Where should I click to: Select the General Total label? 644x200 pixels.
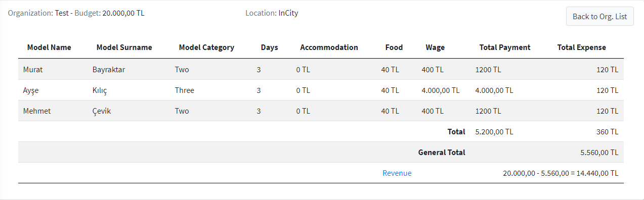442,153
